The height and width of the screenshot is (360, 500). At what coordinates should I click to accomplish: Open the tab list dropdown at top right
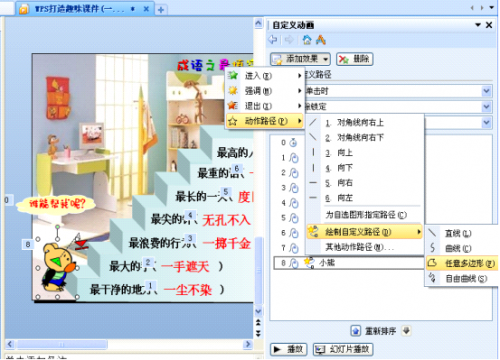492,8
